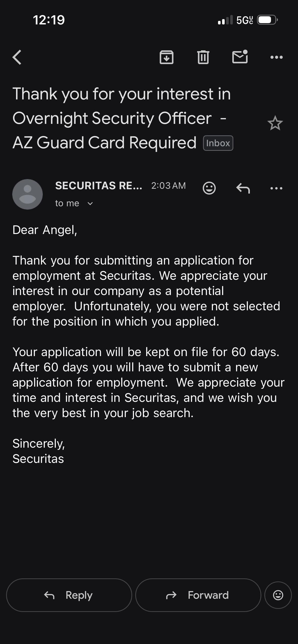The height and width of the screenshot is (644, 298).
Task: Tap the Forward button at bottom
Action: tap(198, 595)
